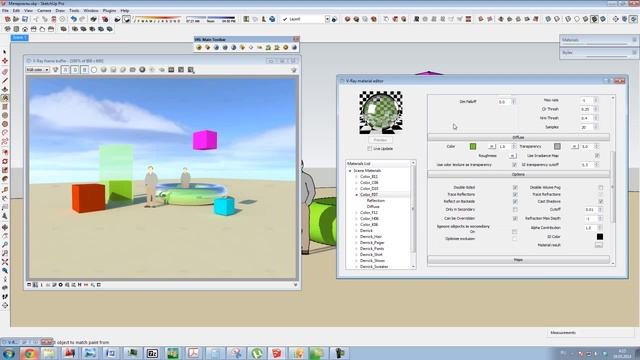This screenshot has height=360, width=640.
Task: Open the uTorrent taskbar icon
Action: pos(256,353)
